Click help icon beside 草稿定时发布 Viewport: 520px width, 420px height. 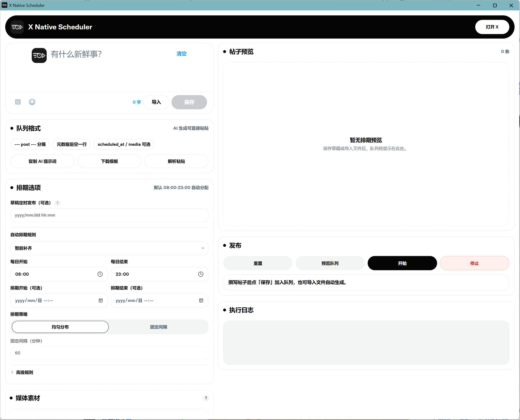[x=57, y=203]
